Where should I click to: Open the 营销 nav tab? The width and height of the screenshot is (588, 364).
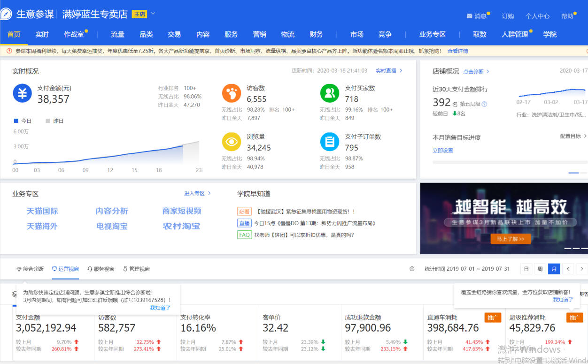point(260,34)
